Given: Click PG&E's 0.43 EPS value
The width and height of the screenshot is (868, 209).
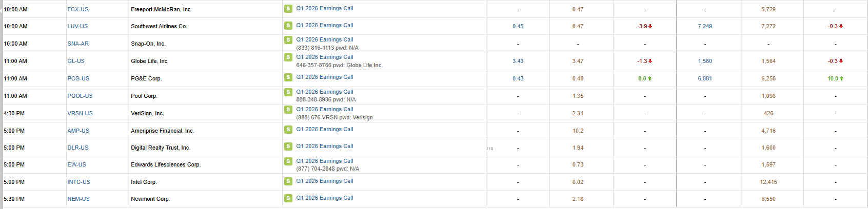Looking at the screenshot, I should (x=518, y=78).
